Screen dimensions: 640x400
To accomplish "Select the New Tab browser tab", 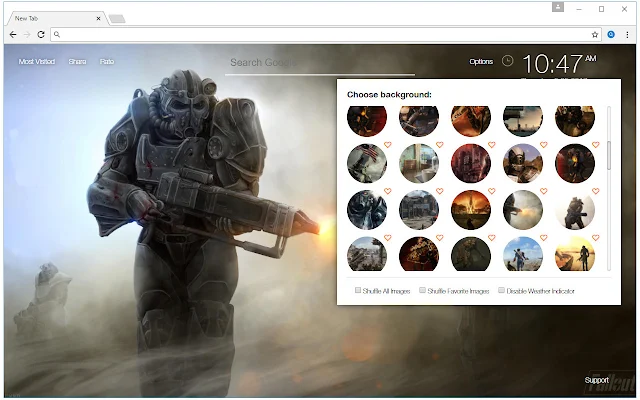I will (56, 18).
